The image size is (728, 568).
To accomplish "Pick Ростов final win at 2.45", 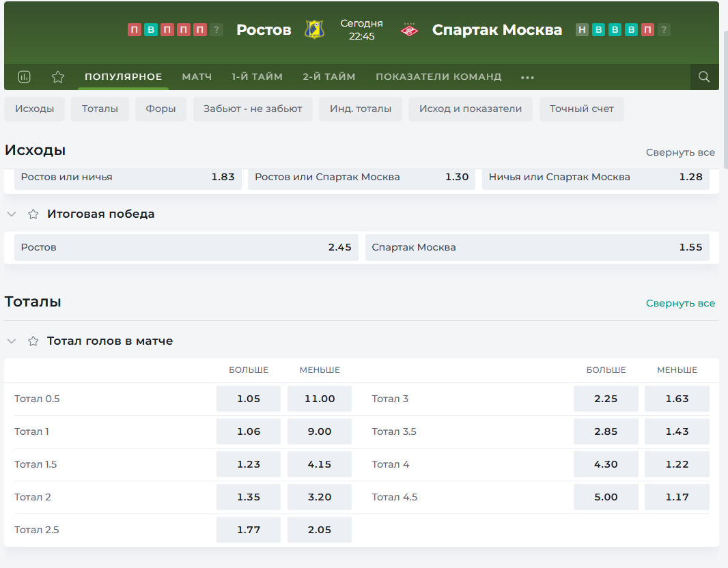I will pyautogui.click(x=186, y=247).
